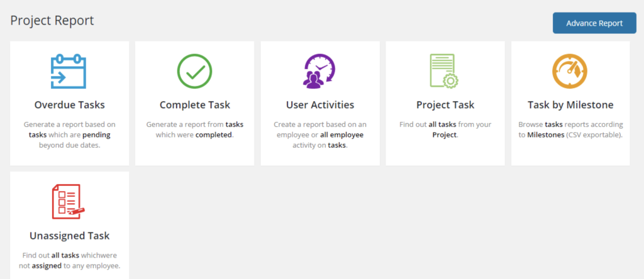Click the green document Project Task icon
Viewport: 644px width, 279px height.
tap(445, 72)
